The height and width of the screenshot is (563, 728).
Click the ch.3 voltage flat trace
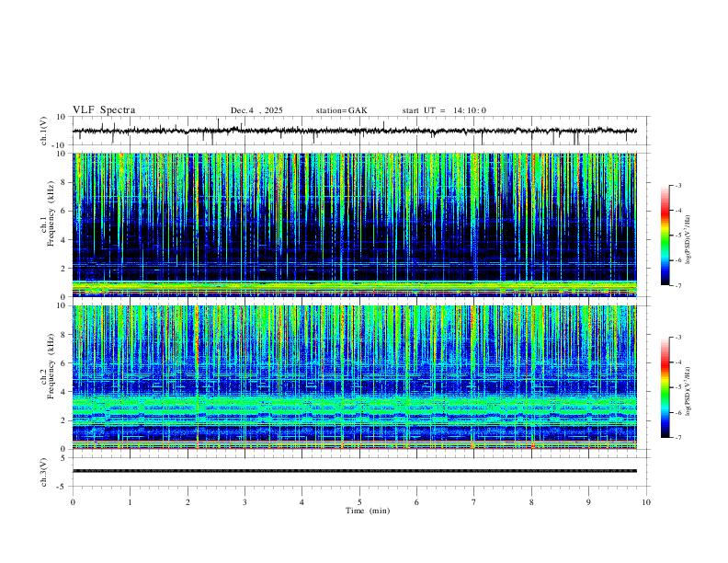[x=355, y=471]
